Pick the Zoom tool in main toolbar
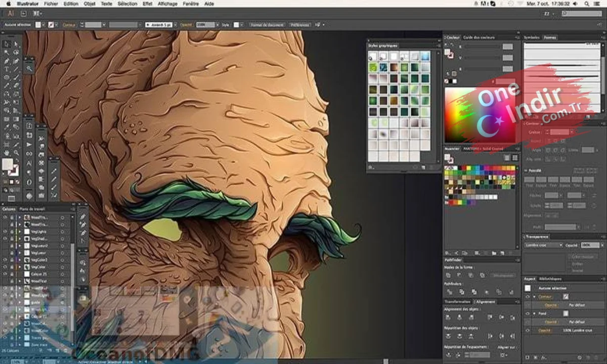 (x=17, y=152)
